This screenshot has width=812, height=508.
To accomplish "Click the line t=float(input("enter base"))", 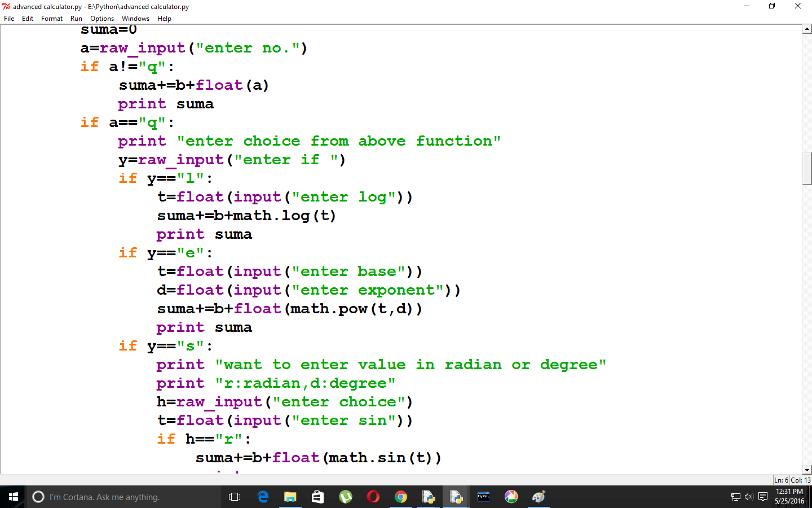I will (290, 271).
